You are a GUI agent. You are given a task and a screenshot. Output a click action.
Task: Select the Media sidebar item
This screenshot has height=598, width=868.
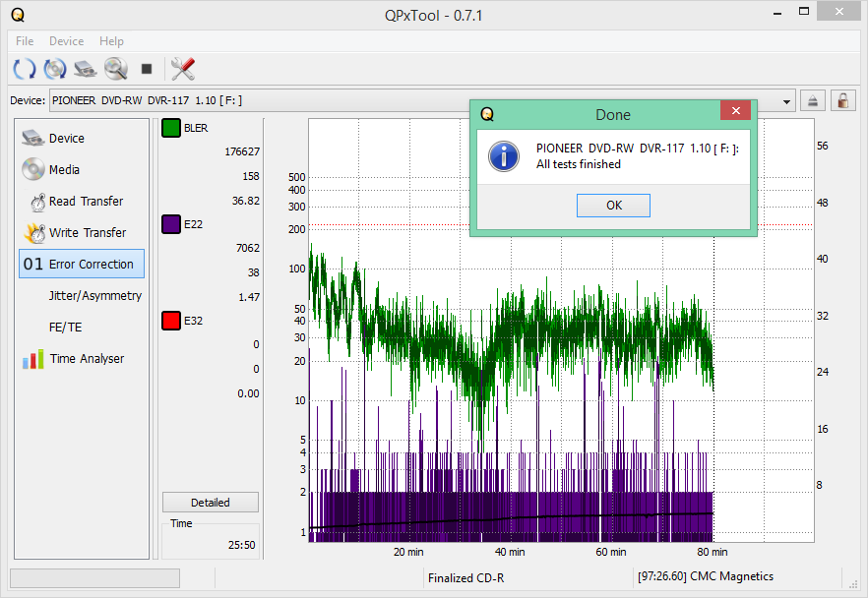point(82,169)
